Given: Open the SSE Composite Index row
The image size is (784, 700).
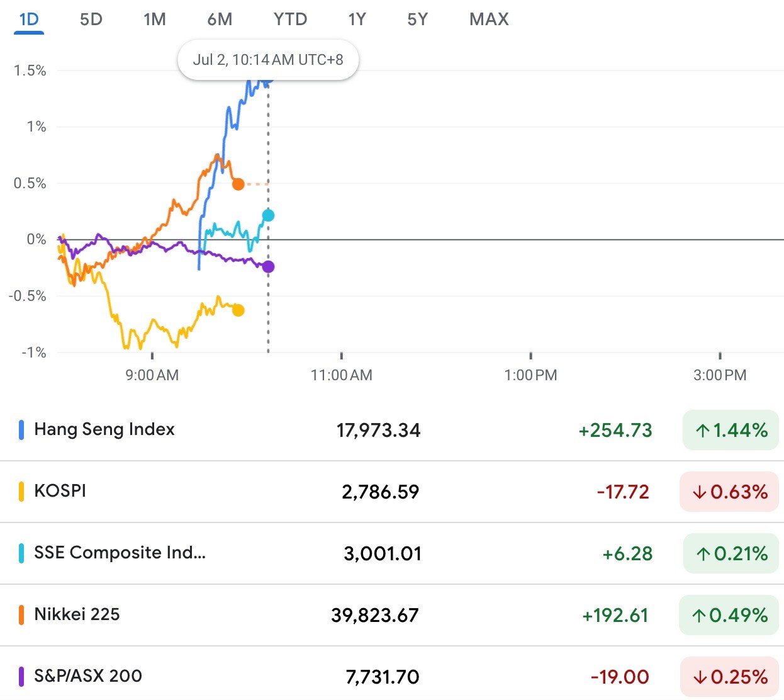Looking at the screenshot, I should pos(392,553).
